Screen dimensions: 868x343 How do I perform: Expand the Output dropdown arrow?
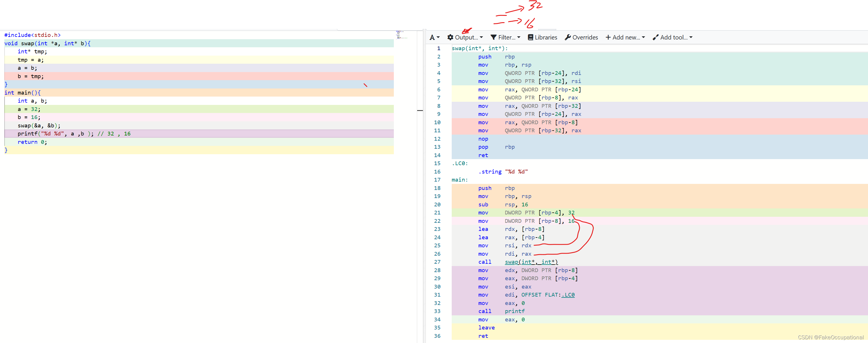pos(482,37)
